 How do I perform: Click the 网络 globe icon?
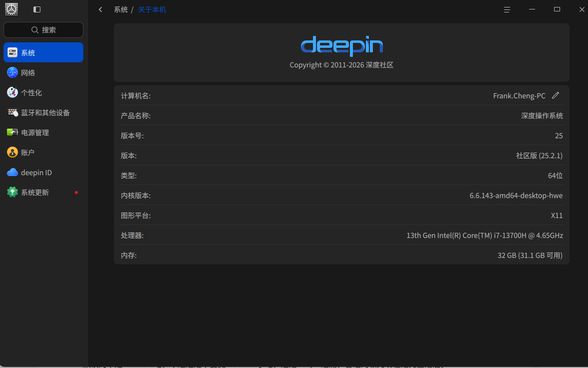pos(12,72)
